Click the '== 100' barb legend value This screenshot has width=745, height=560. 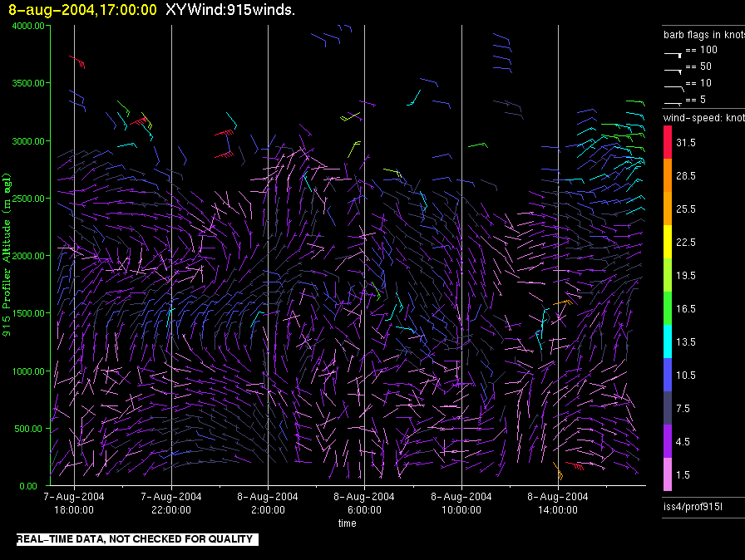pyautogui.click(x=701, y=50)
